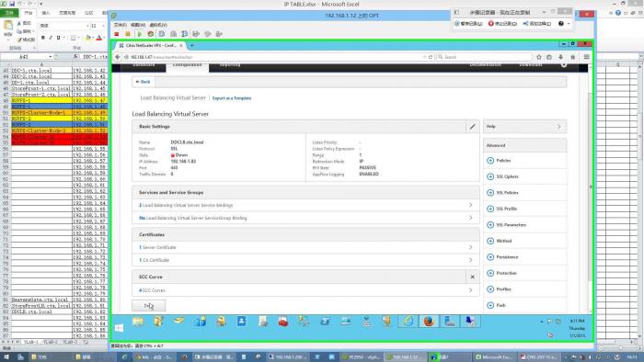Add the SSL Parameters advanced section
This screenshot has height=362, width=644.
tap(490, 225)
